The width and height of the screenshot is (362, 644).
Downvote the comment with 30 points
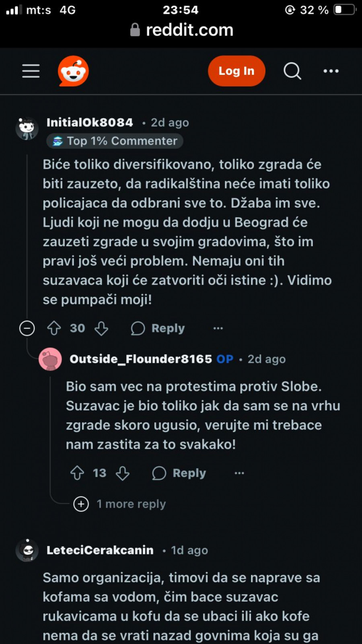coord(101,328)
